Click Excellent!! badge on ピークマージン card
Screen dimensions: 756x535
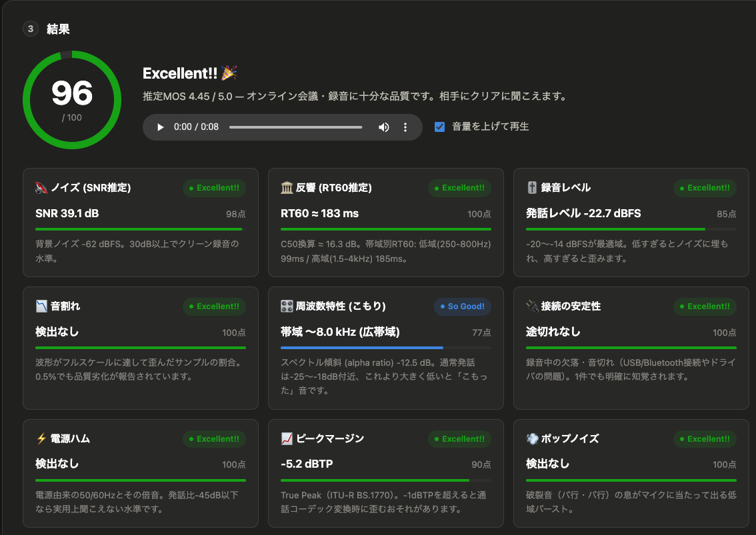click(459, 439)
